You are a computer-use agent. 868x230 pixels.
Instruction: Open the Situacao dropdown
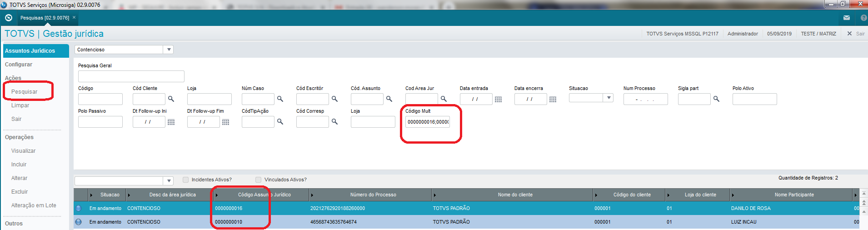tap(609, 98)
